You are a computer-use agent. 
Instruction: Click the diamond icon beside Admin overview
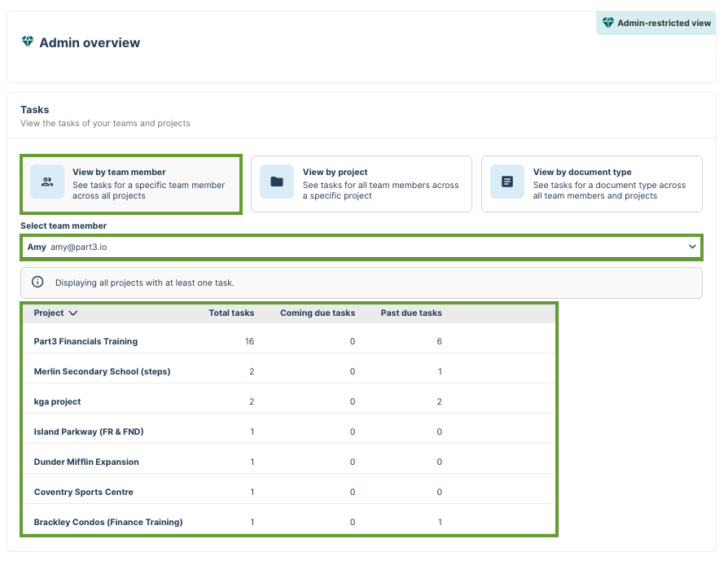click(x=28, y=42)
